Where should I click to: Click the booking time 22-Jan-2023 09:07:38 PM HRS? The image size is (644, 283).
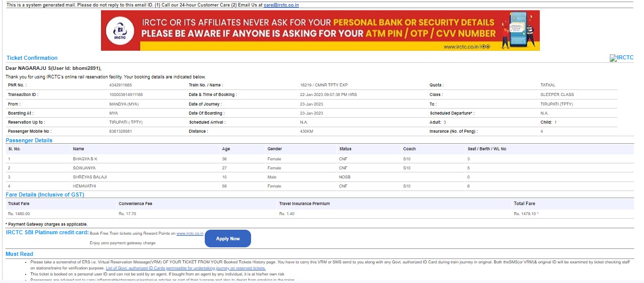(x=328, y=95)
